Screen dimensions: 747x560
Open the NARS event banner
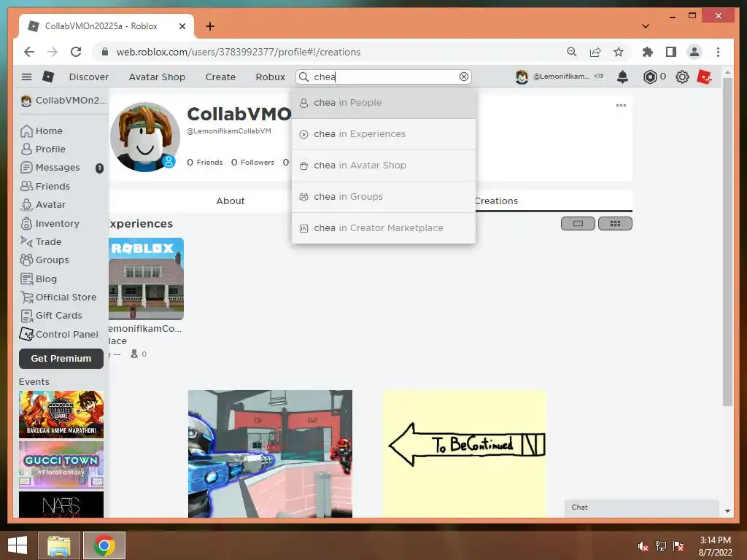pos(61,505)
